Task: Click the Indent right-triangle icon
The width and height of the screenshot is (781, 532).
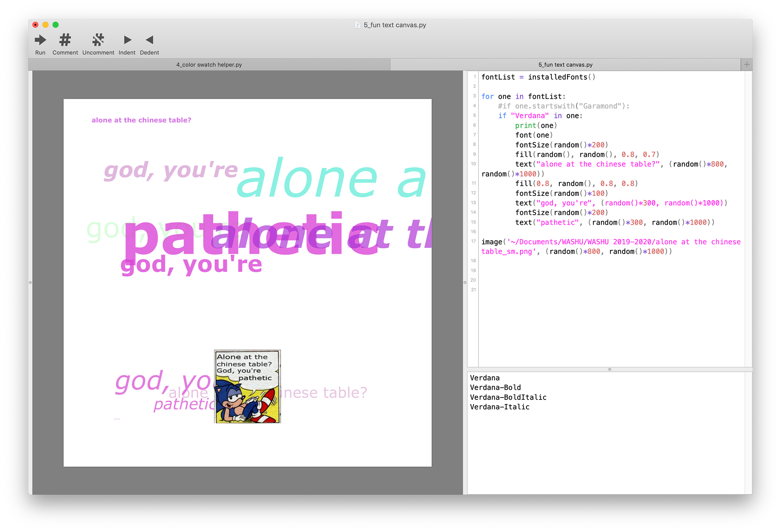Action: [127, 40]
